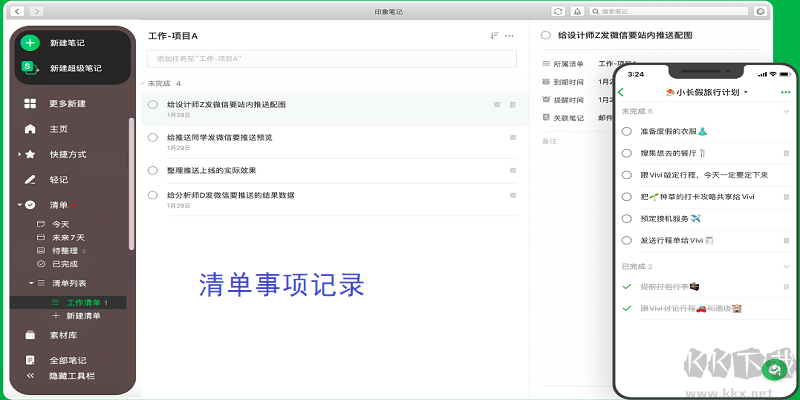Click the 新建超级笔记 green S icon
Image resolution: width=800 pixels, height=400 pixels.
point(30,68)
